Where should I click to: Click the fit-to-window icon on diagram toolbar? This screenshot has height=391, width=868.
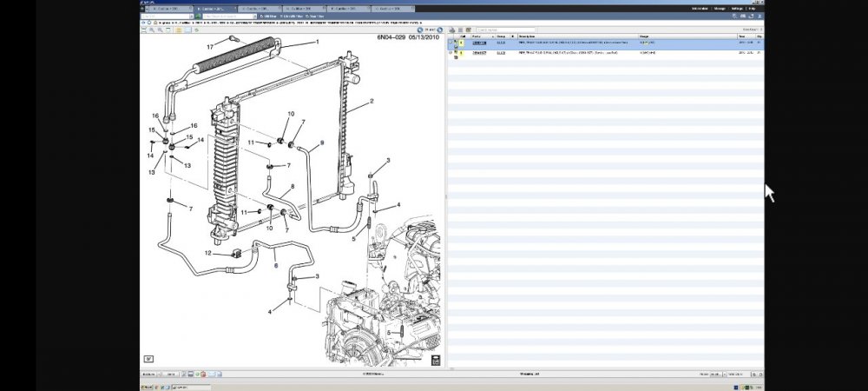168,29
